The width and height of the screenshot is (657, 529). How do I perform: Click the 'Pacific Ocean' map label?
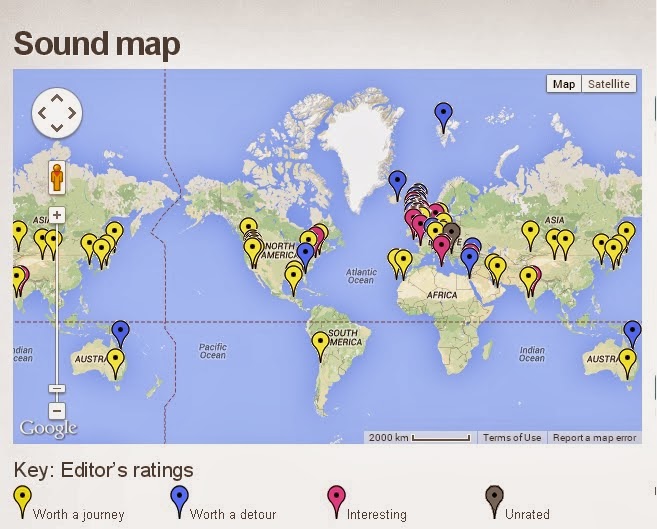coord(213,351)
